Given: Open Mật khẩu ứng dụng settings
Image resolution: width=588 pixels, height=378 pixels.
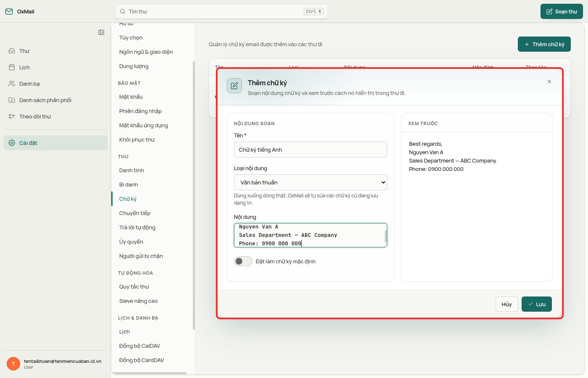Looking at the screenshot, I should pos(144,125).
